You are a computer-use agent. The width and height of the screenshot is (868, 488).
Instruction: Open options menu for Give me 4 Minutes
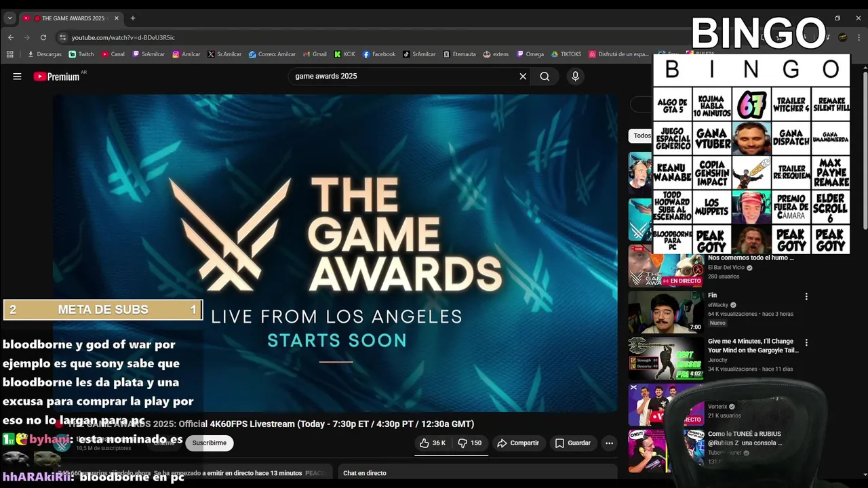click(806, 342)
